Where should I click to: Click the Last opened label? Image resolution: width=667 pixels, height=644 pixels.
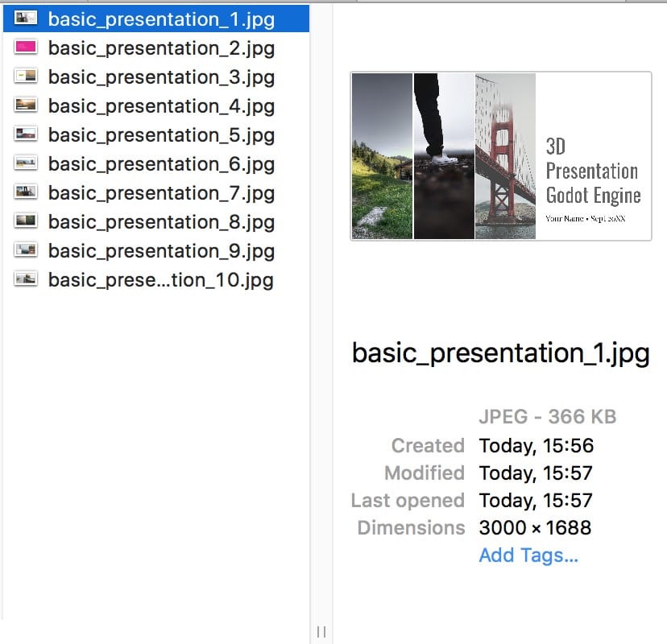pyautogui.click(x=408, y=501)
